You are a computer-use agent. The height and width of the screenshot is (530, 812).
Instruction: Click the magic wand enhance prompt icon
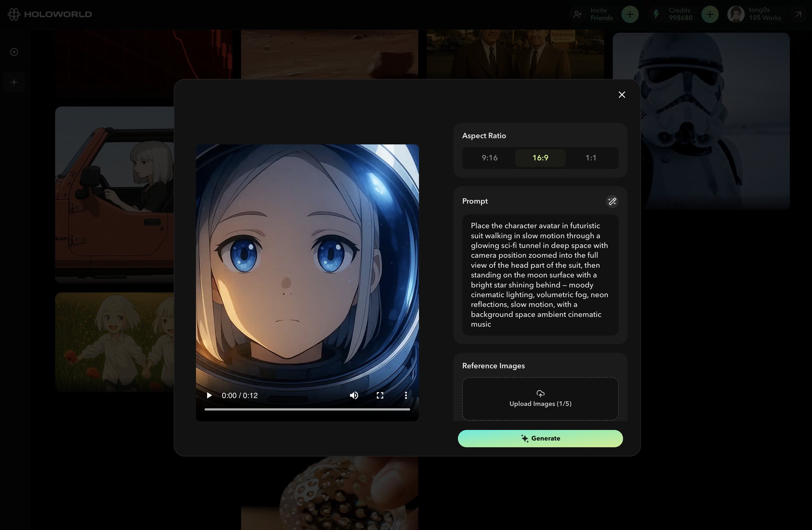coord(612,201)
